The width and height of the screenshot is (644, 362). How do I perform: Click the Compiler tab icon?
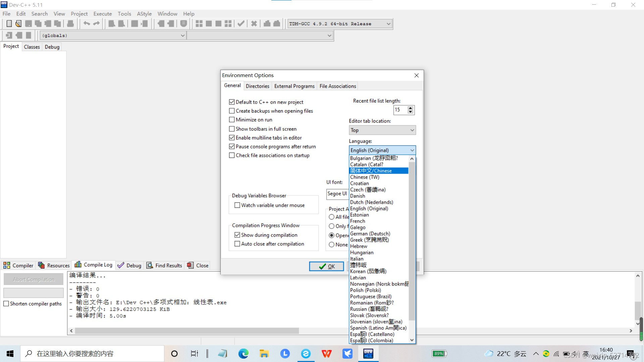click(7, 265)
